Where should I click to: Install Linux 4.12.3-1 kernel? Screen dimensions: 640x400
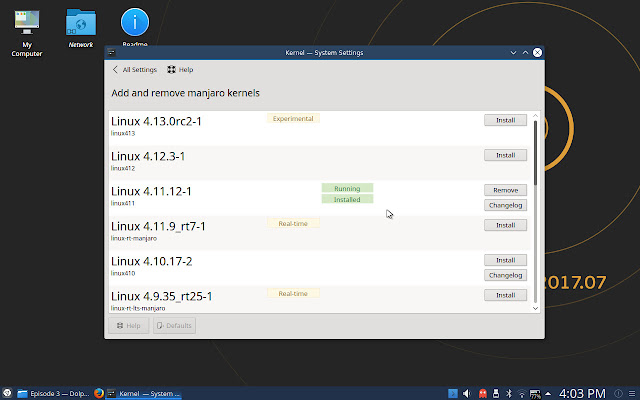(x=505, y=155)
